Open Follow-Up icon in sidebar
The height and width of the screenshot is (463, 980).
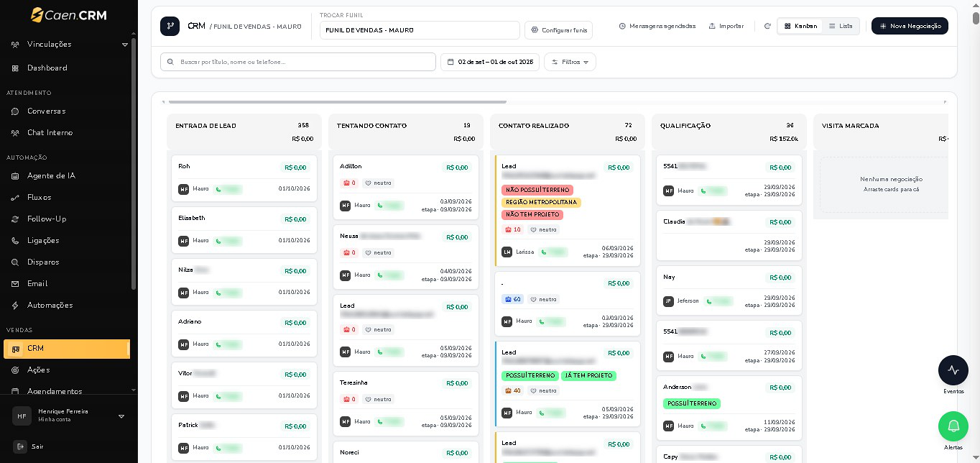pyautogui.click(x=15, y=219)
